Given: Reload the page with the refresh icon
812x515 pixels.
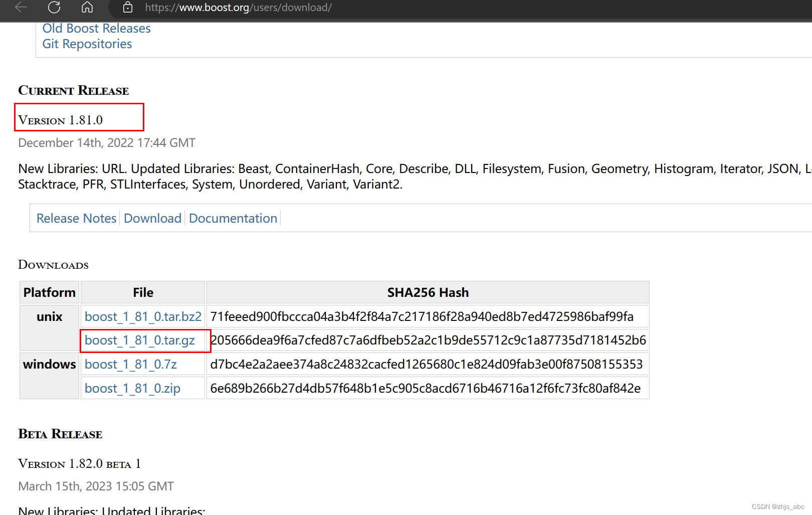Looking at the screenshot, I should coord(54,7).
